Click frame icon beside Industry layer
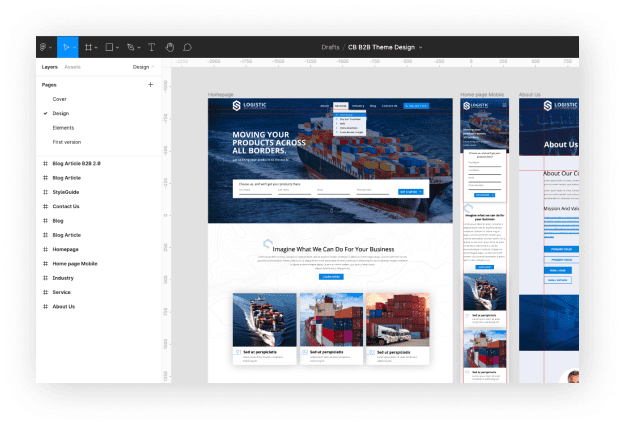The height and width of the screenshot is (427, 623). 45,278
